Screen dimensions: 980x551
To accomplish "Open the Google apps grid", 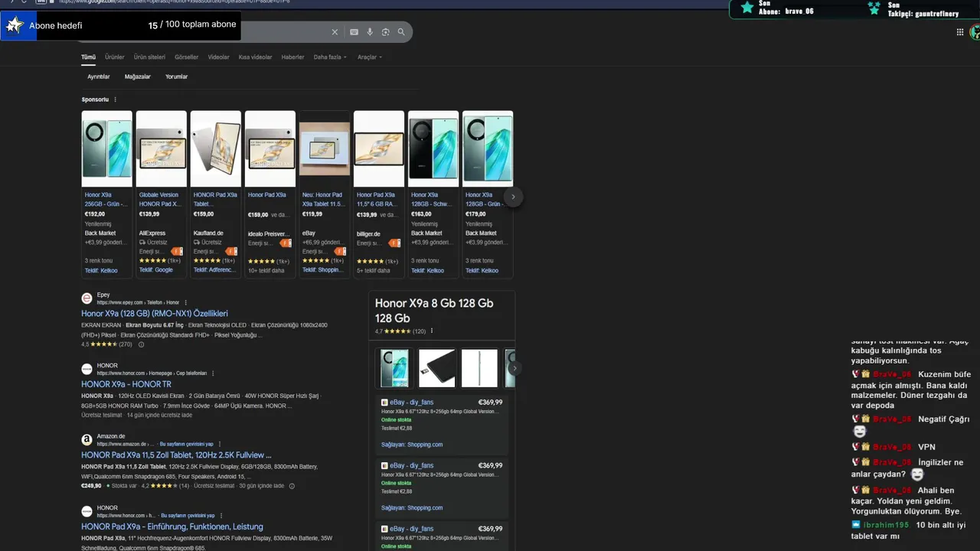I will point(960,32).
